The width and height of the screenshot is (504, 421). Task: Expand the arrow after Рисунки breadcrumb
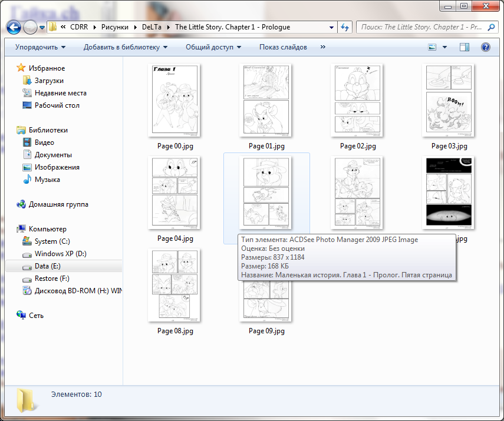(136, 27)
